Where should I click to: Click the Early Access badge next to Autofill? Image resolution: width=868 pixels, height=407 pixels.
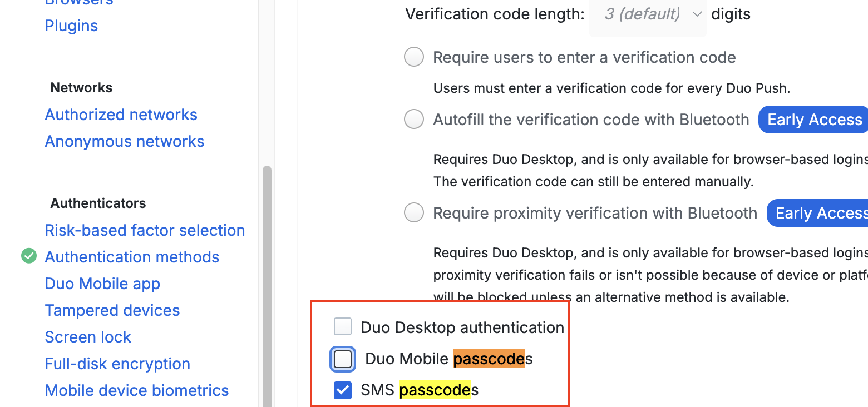tap(813, 120)
